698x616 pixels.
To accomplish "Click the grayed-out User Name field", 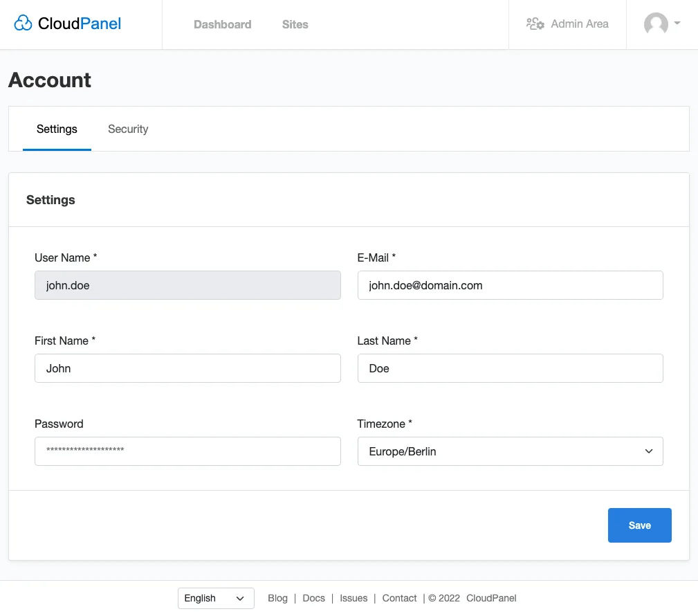I will point(187,285).
